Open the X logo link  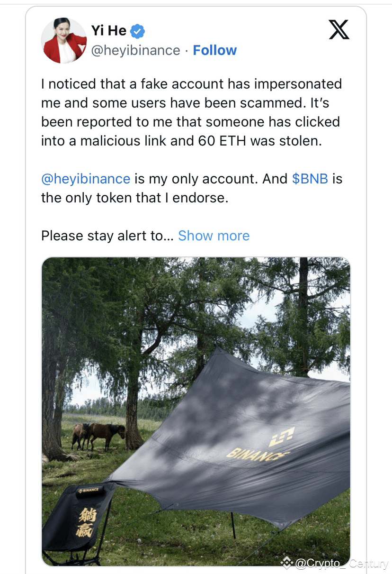(x=339, y=30)
